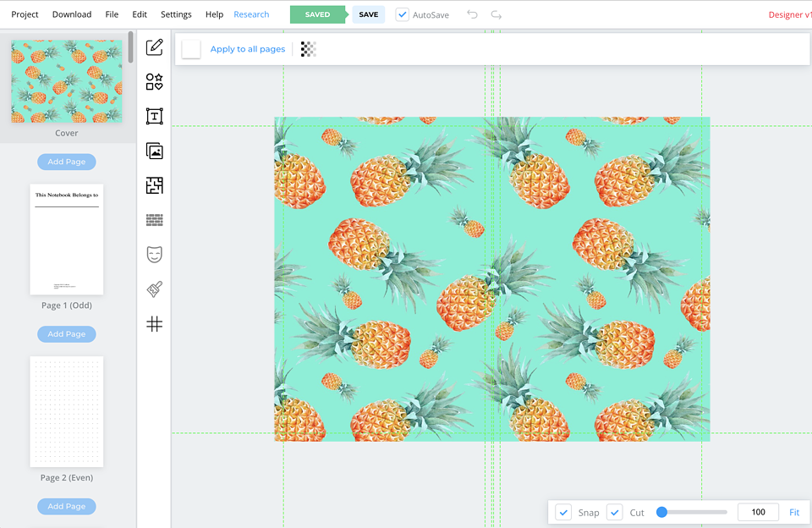Screen dimensions: 812x528
Task: Toggle the AutoSave checkbox
Action: [x=403, y=14]
